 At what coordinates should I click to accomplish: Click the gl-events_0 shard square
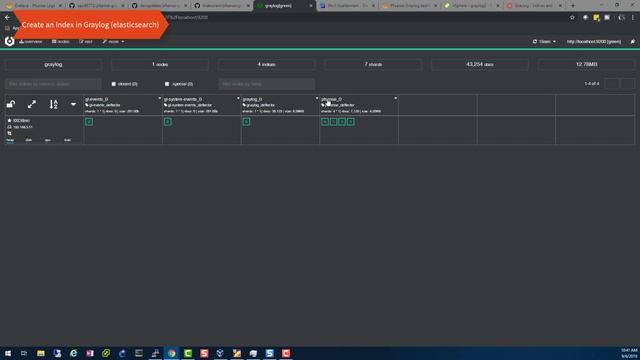(89, 122)
